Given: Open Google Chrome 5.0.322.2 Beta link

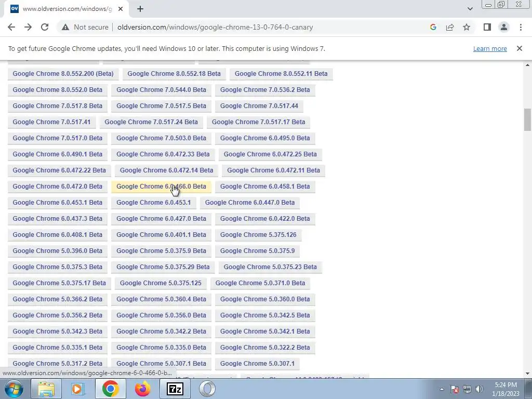Looking at the screenshot, I should pyautogui.click(x=265, y=348).
